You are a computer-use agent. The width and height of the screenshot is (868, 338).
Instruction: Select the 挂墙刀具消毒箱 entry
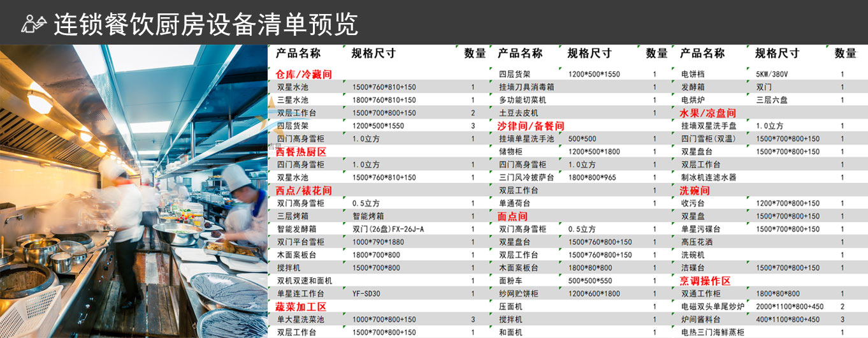coord(526,87)
